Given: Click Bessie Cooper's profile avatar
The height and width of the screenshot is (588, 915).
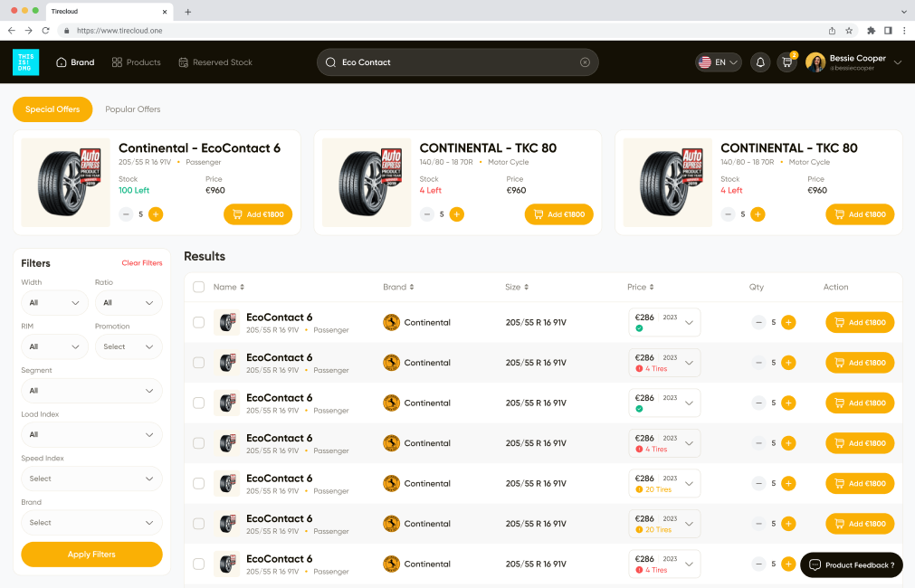Looking at the screenshot, I should coord(815,62).
